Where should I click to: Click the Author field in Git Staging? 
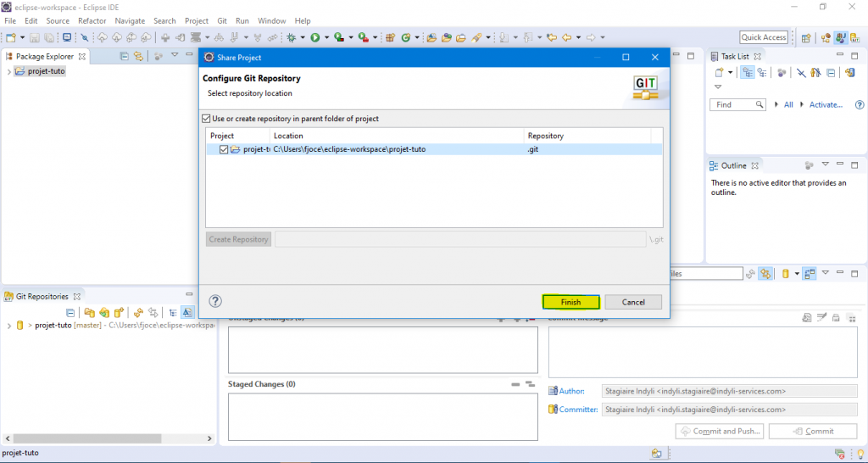click(729, 391)
